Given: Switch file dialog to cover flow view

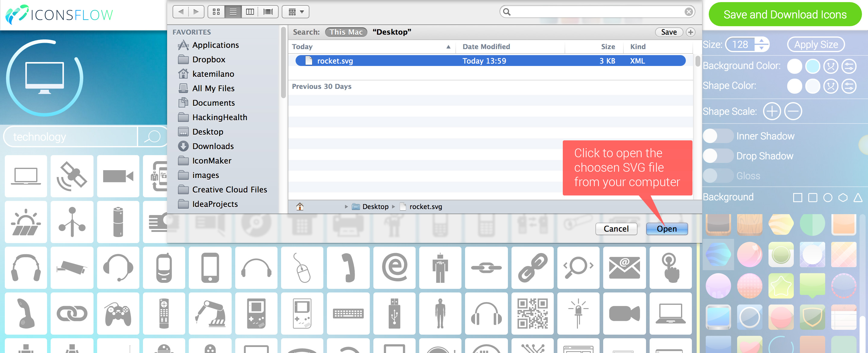Looking at the screenshot, I should (x=268, y=12).
